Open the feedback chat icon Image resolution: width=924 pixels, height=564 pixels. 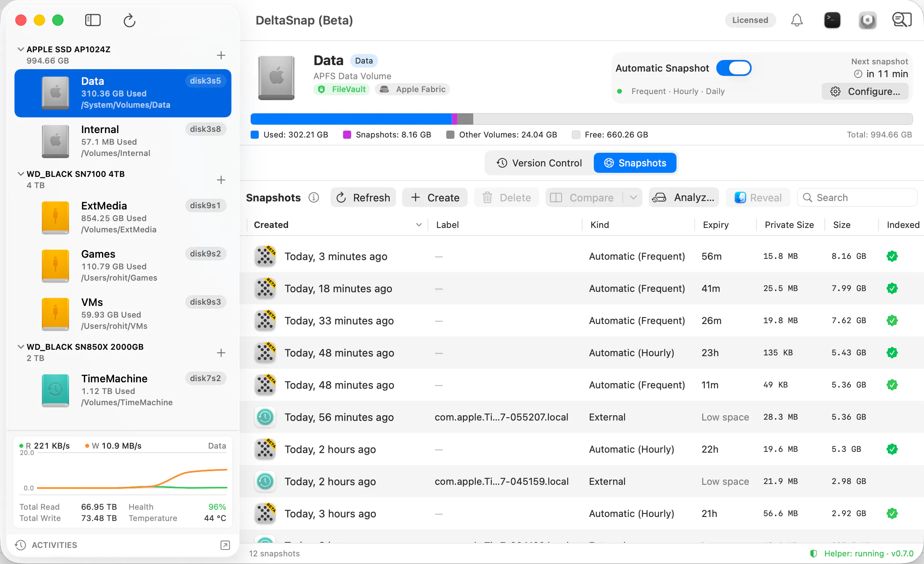(902, 20)
